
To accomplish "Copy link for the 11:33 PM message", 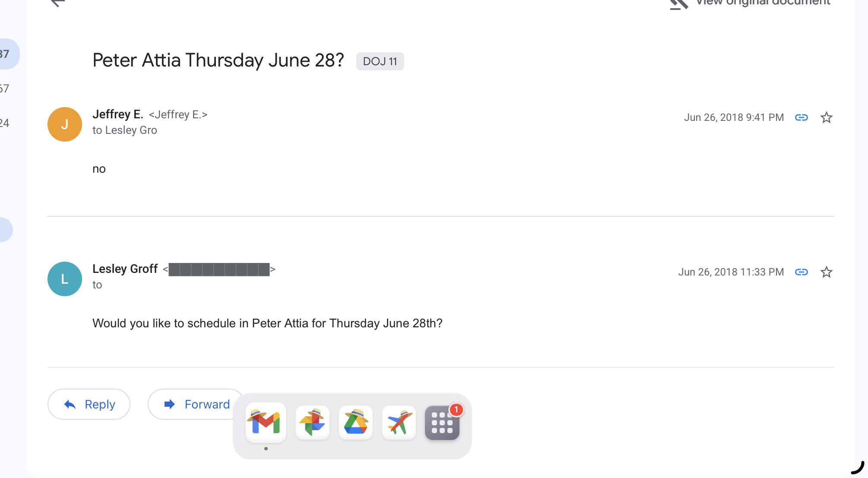I will tap(801, 272).
